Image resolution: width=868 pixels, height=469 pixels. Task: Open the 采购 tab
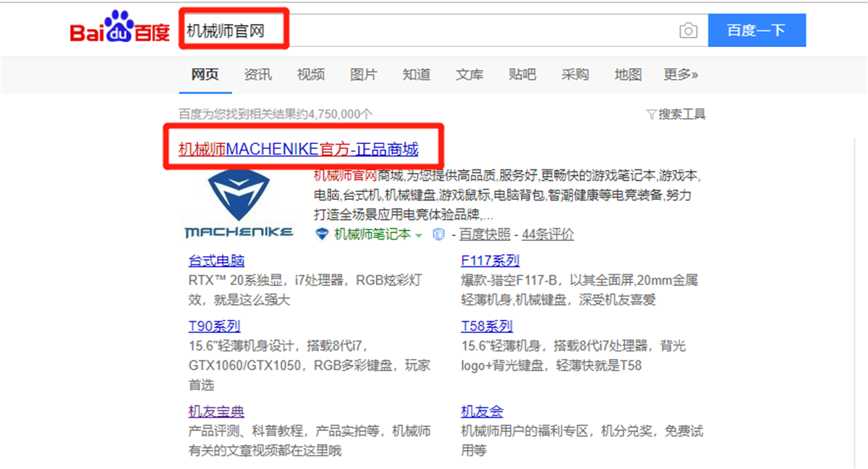coord(575,75)
